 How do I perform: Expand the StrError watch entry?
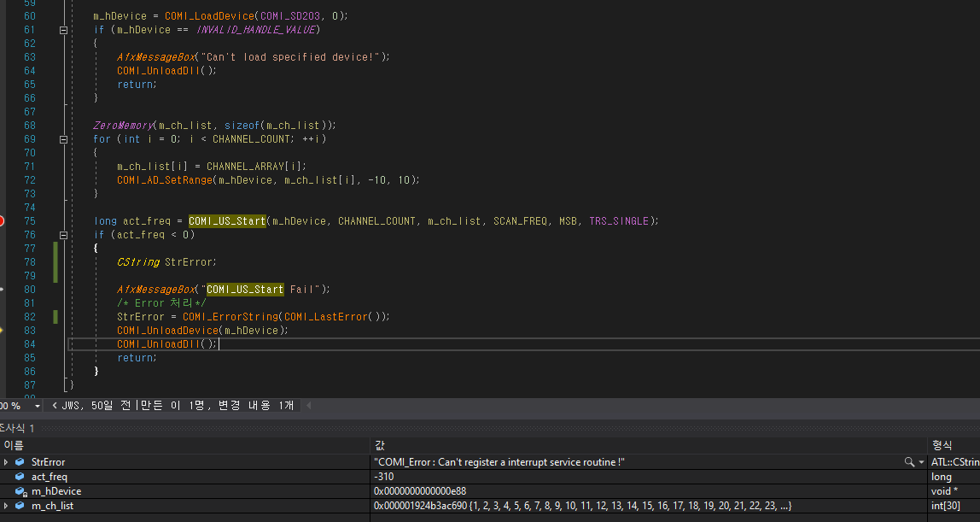[6, 462]
